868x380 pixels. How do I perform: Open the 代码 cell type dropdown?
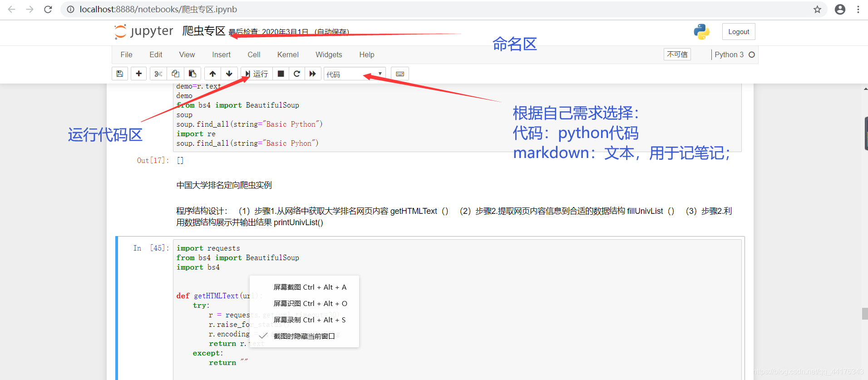[x=355, y=74]
